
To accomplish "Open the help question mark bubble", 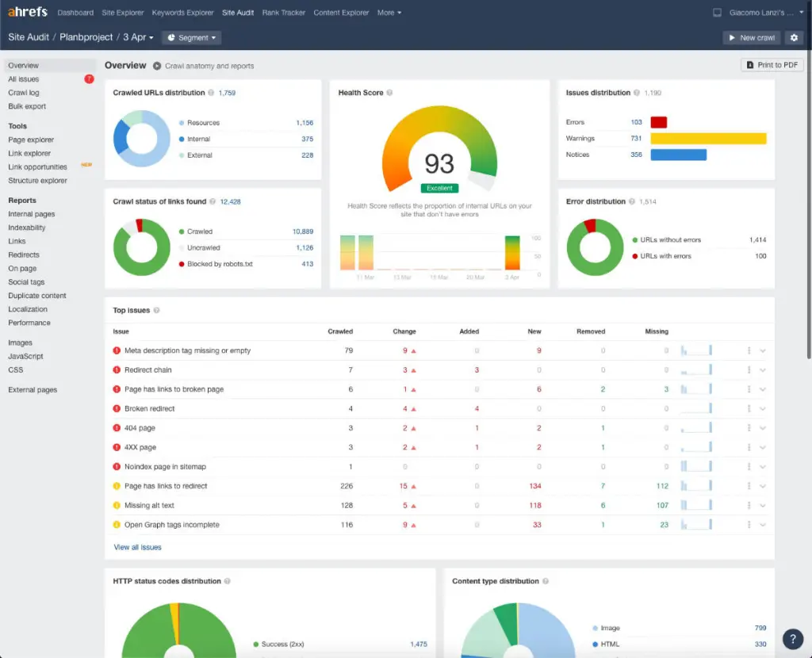I will pos(792,639).
